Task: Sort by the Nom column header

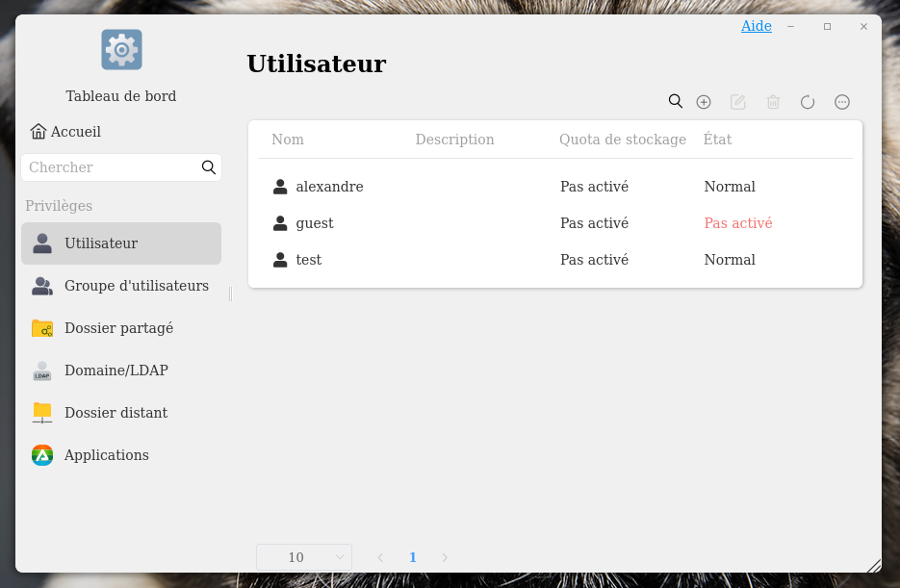Action: click(x=288, y=140)
